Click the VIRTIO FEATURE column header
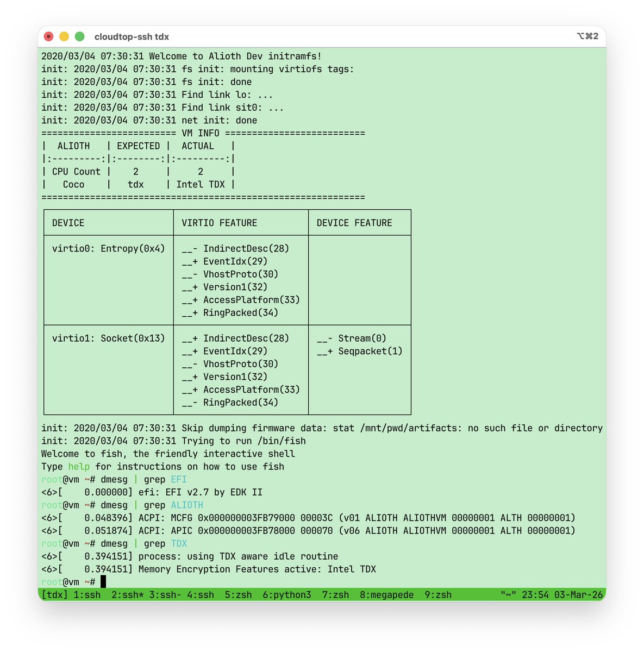644x652 pixels. (220, 223)
